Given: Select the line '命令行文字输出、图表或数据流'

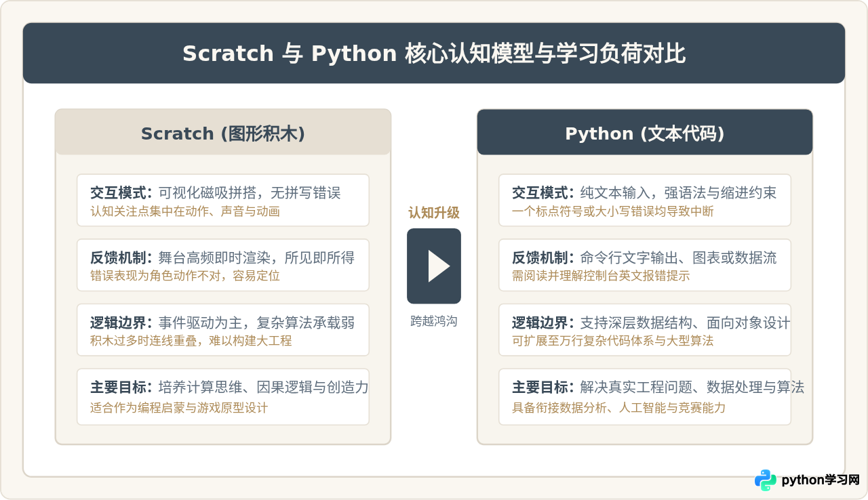Looking at the screenshot, I should (x=678, y=257).
